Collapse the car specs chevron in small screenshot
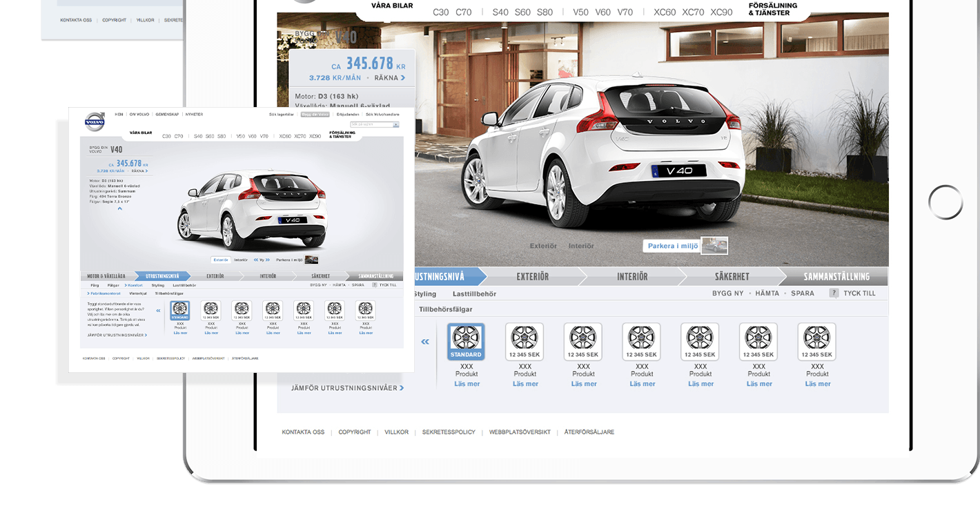 coord(120,208)
